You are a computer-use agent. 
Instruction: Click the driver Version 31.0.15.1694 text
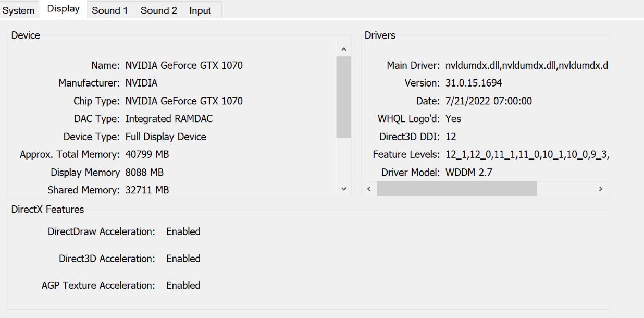tap(473, 83)
